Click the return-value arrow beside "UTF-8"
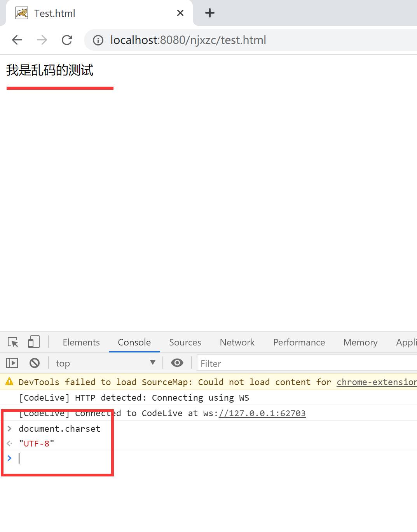 tap(10, 443)
